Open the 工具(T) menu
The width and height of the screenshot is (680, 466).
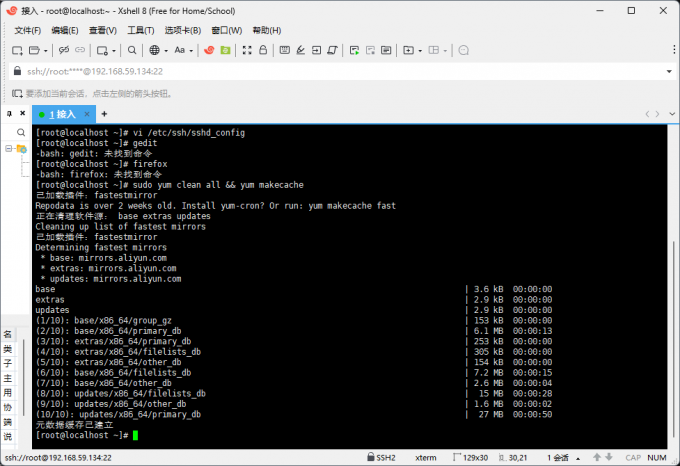(141, 30)
